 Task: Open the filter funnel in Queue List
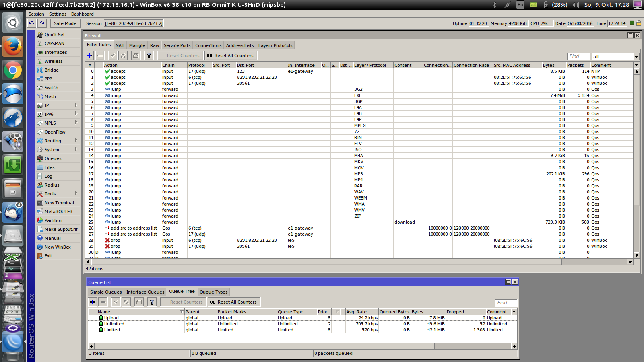152,302
